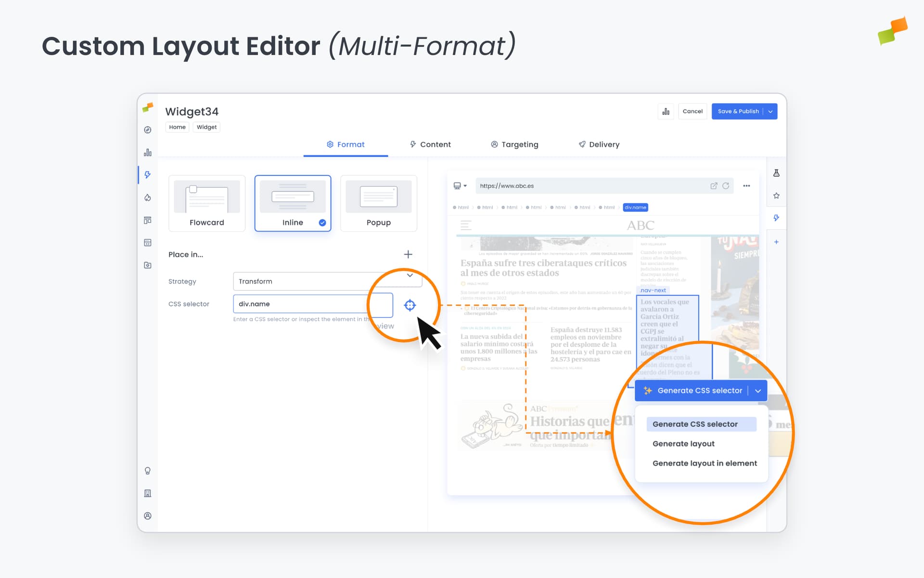Open the lightbulb icon near the sidebar bottom
The height and width of the screenshot is (578, 924).
[x=147, y=471]
